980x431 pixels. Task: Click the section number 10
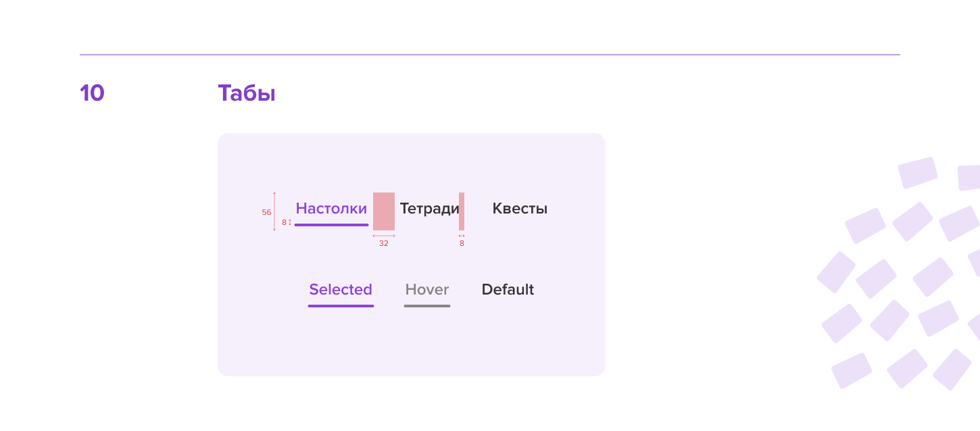92,93
